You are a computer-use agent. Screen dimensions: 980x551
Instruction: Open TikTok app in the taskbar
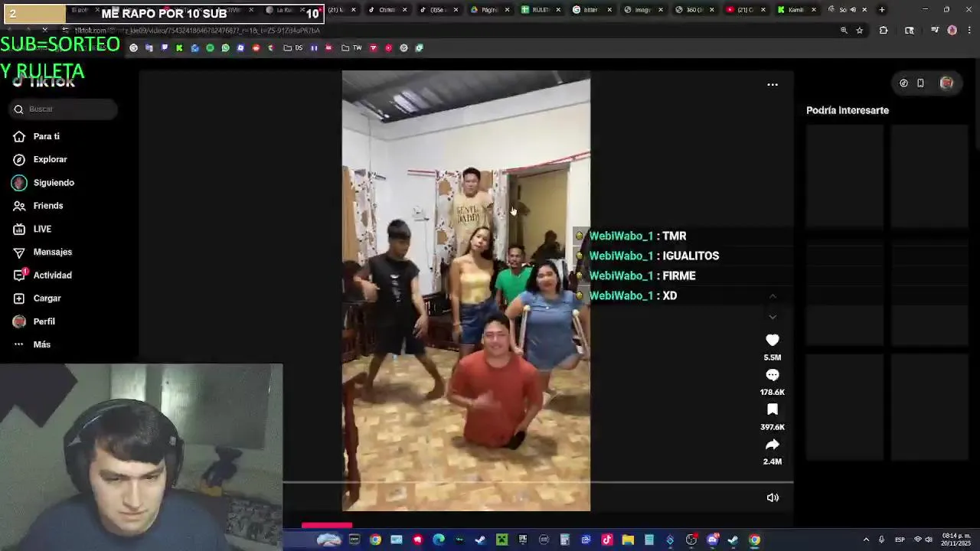click(606, 540)
